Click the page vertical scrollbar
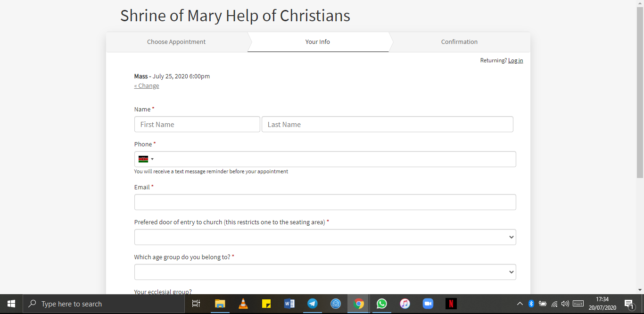The height and width of the screenshot is (314, 644). [x=640, y=94]
